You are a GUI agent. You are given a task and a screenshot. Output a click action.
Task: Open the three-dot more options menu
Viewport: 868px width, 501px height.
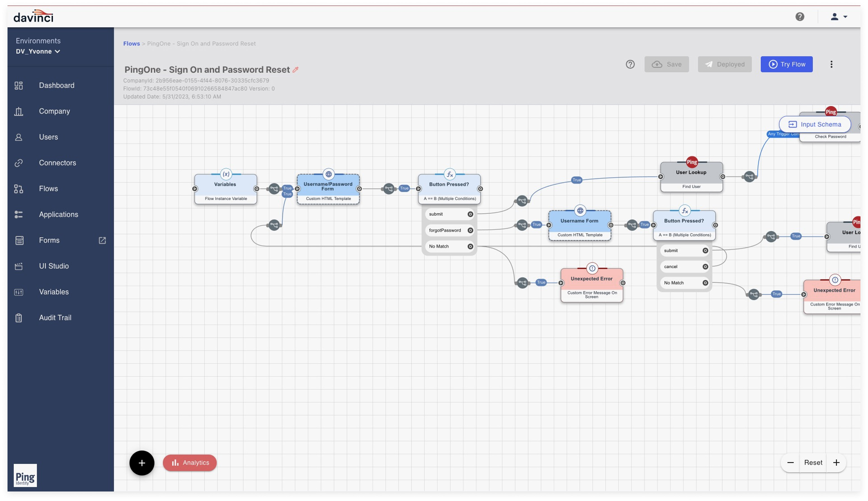point(831,64)
